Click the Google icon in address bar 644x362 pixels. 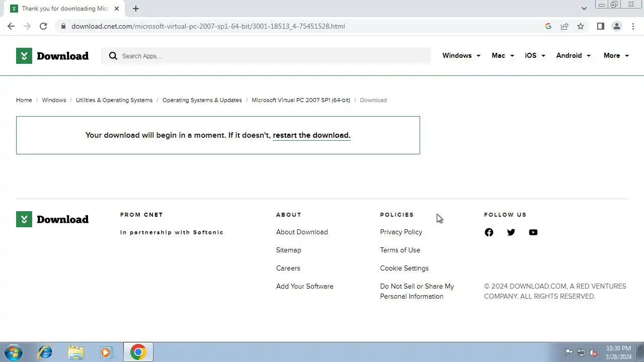[x=548, y=26]
